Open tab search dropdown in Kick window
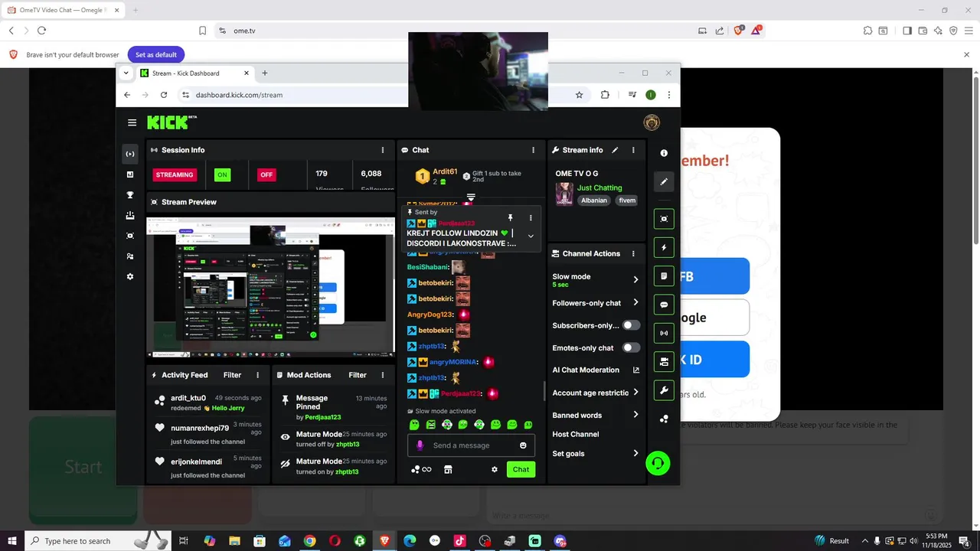 [126, 73]
